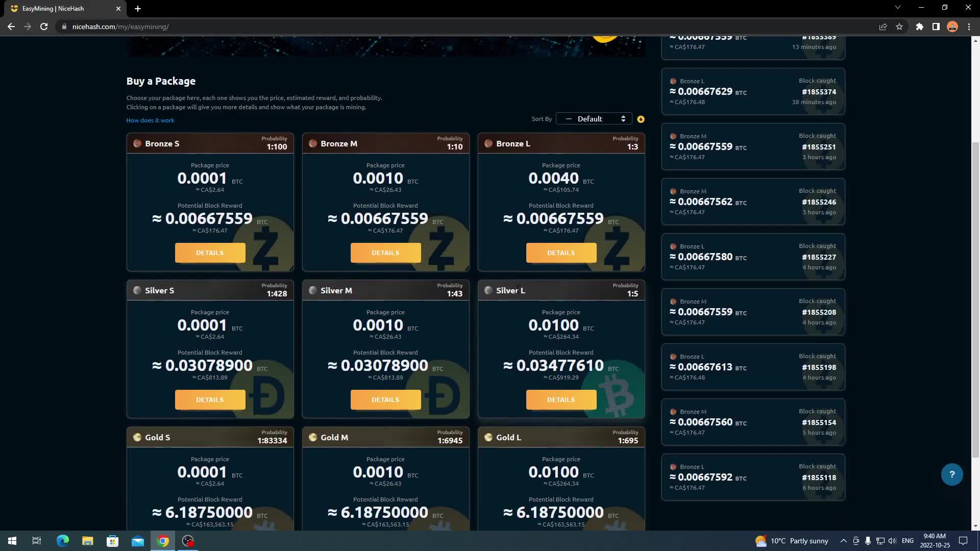Click the browser extensions puzzle icon
Image resolution: width=980 pixels, height=551 pixels.
point(920,27)
